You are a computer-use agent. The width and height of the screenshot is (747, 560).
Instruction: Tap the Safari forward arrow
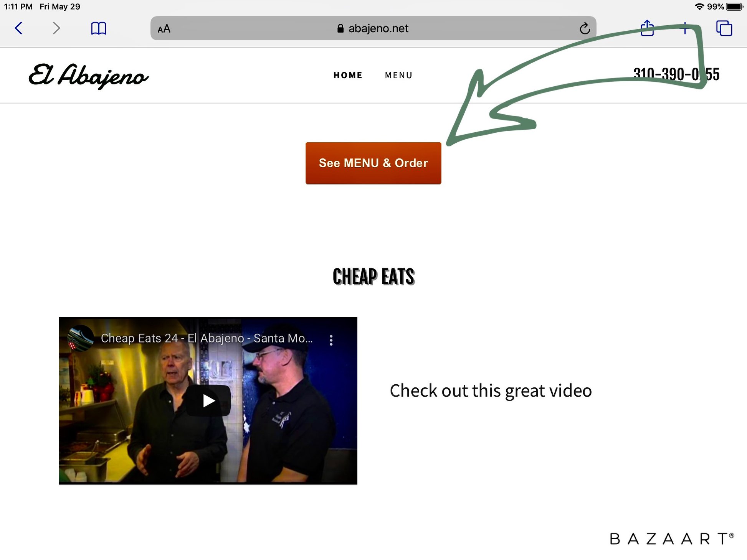click(x=56, y=28)
